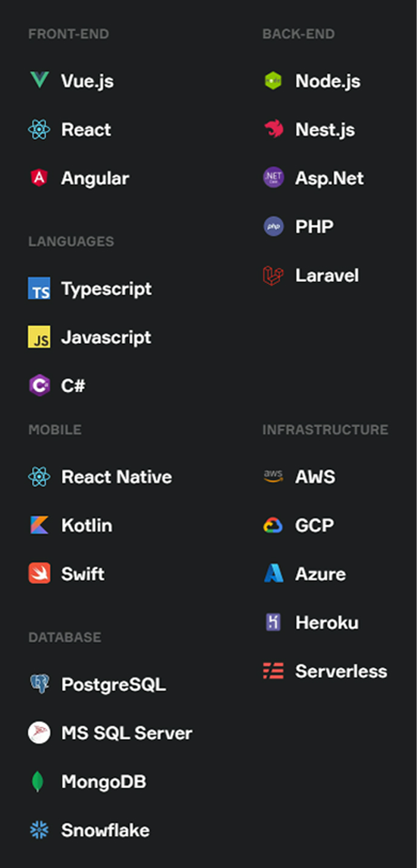Select the Angular label
417x868 pixels.
tap(95, 179)
